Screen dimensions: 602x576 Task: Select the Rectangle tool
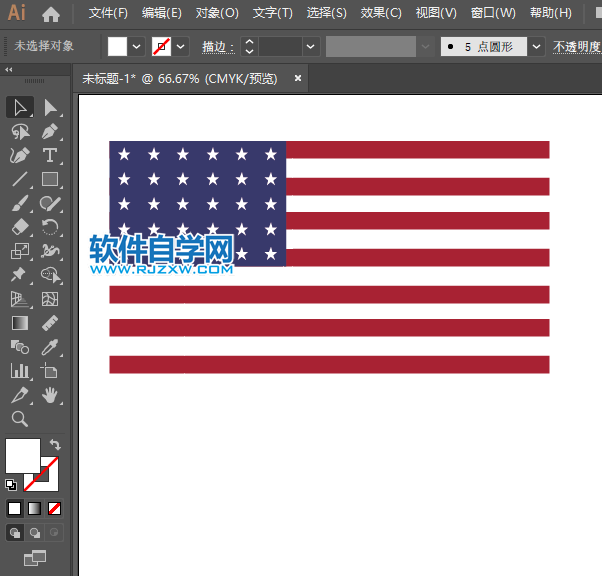click(x=50, y=179)
